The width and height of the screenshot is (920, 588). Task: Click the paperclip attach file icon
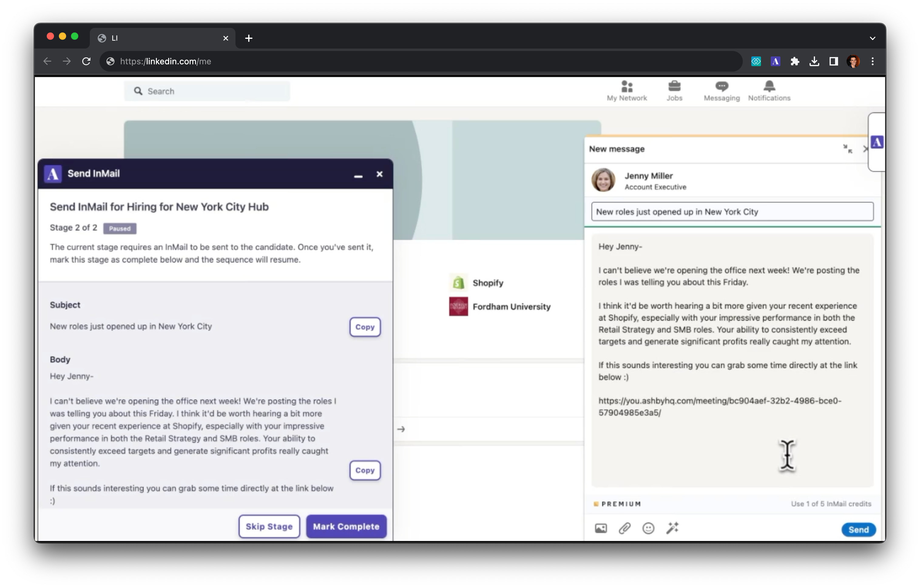(624, 529)
